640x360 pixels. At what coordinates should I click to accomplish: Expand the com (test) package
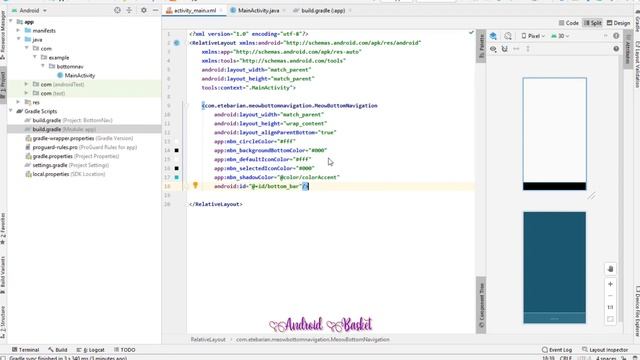pyautogui.click(x=27, y=93)
